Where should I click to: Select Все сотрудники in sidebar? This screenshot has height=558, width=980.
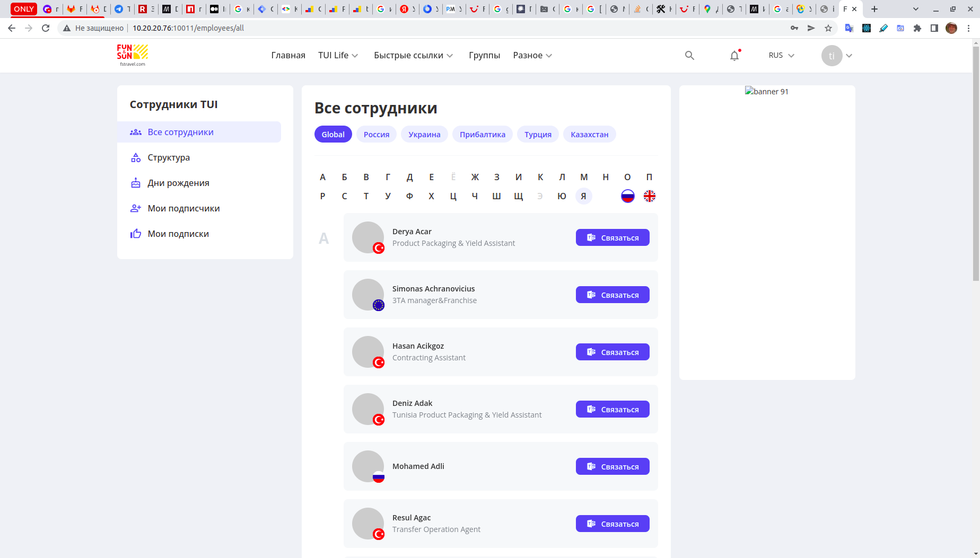coord(199,132)
